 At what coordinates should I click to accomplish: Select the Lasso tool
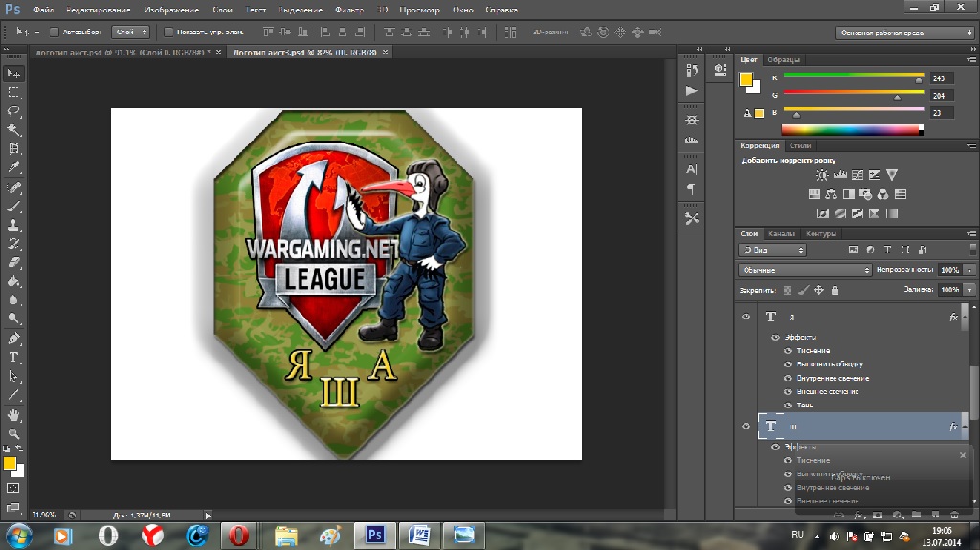13,111
